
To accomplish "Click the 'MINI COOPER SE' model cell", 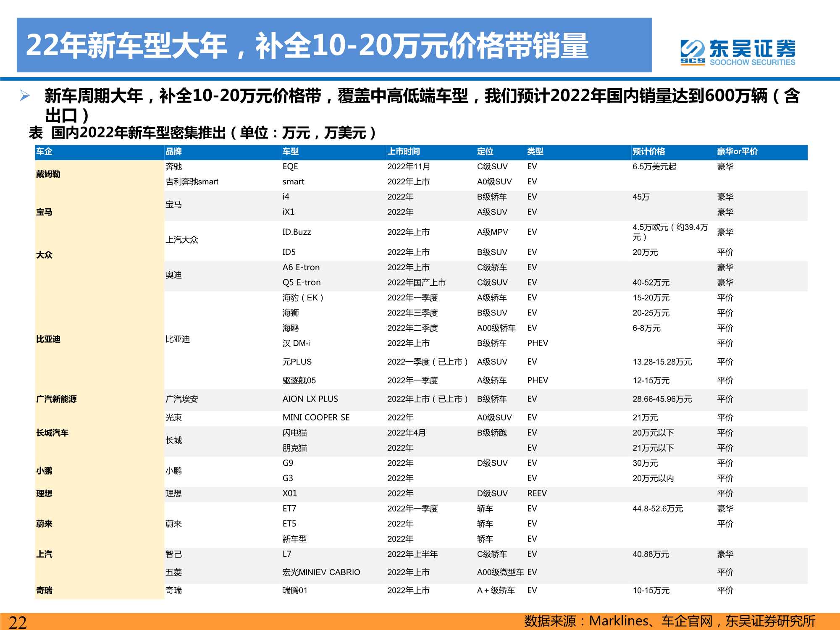I will coord(316,417).
